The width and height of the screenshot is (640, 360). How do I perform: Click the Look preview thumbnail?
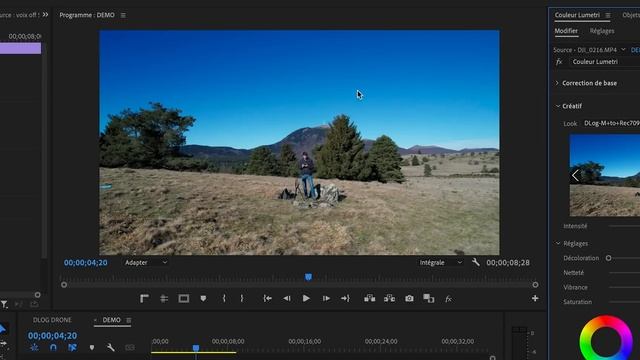(x=604, y=175)
